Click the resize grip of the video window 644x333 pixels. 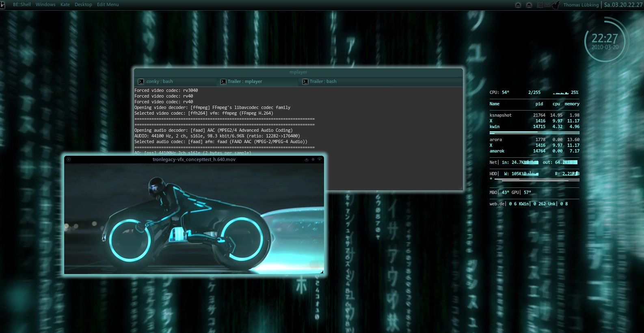(x=322, y=272)
